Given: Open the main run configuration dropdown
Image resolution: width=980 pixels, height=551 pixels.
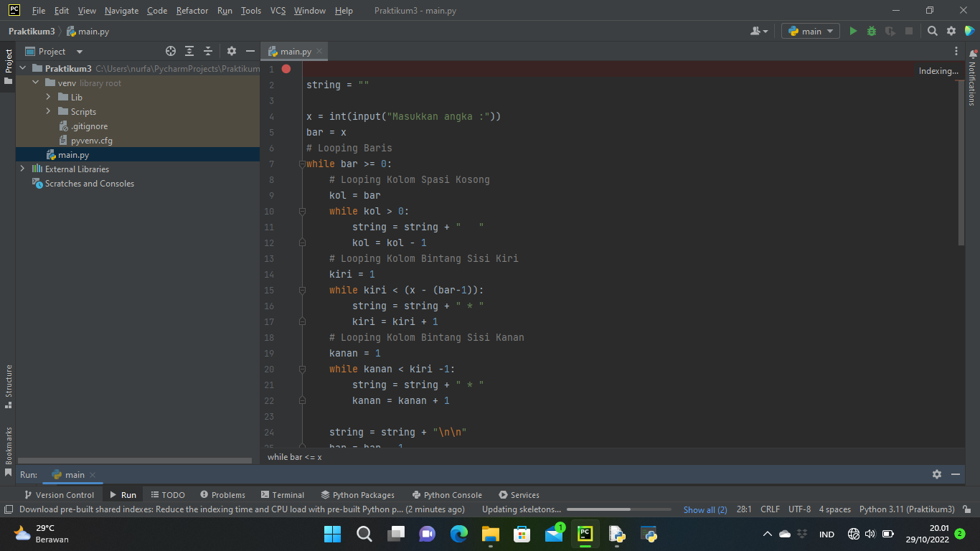Looking at the screenshot, I should (x=810, y=31).
